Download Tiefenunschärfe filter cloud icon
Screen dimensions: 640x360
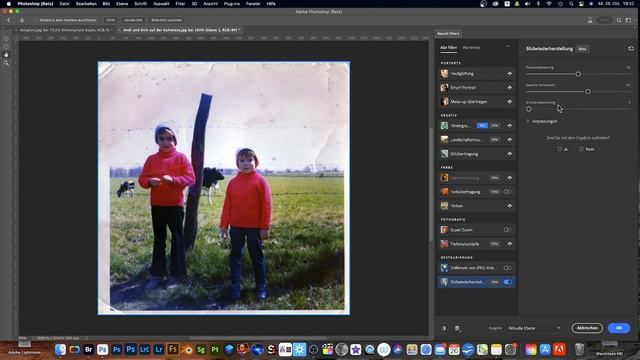click(x=509, y=244)
